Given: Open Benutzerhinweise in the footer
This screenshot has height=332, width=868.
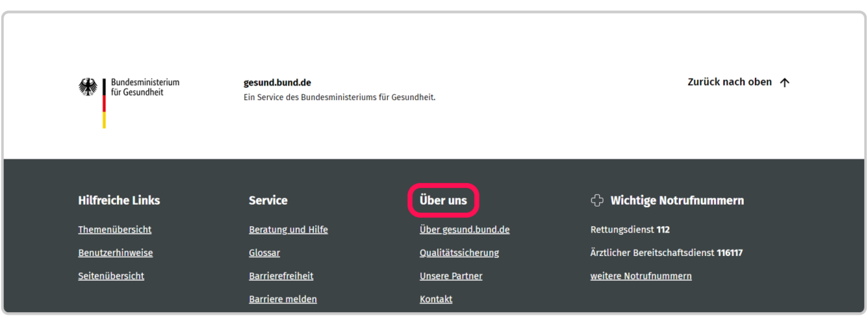Looking at the screenshot, I should tap(115, 253).
